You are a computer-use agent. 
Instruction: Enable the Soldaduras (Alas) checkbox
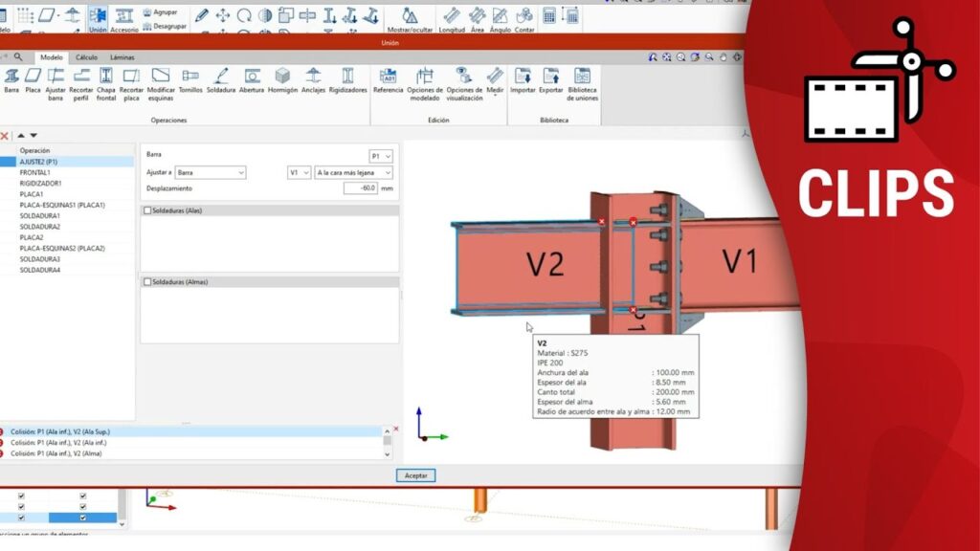(x=147, y=210)
